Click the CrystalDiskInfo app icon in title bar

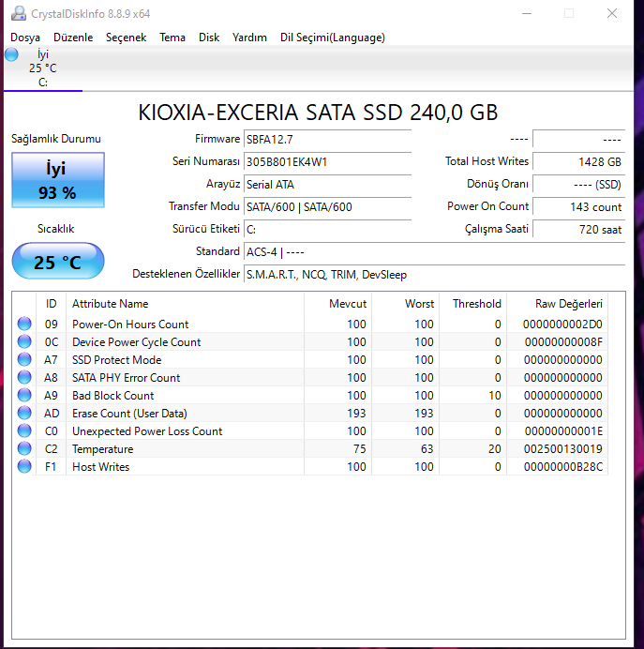click(x=18, y=14)
